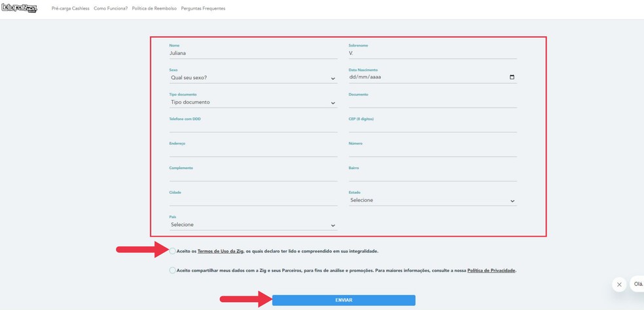Expand the Sexo dropdown
644x310 pixels.
pos(253,78)
